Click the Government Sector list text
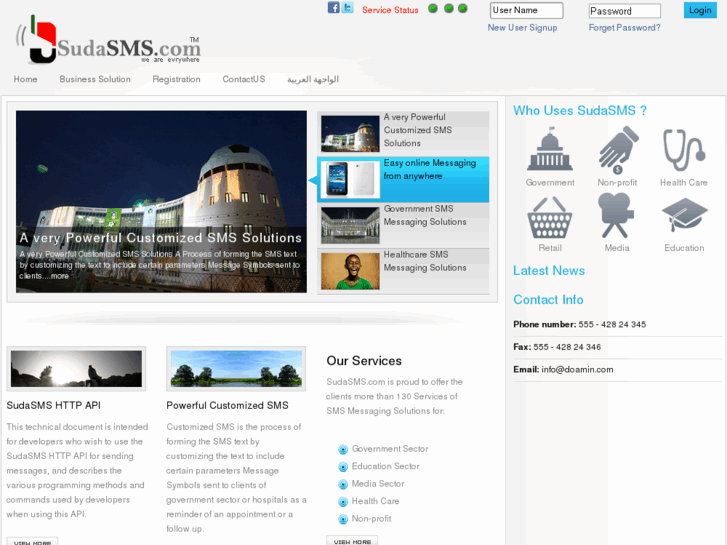This screenshot has width=727, height=545. click(390, 449)
